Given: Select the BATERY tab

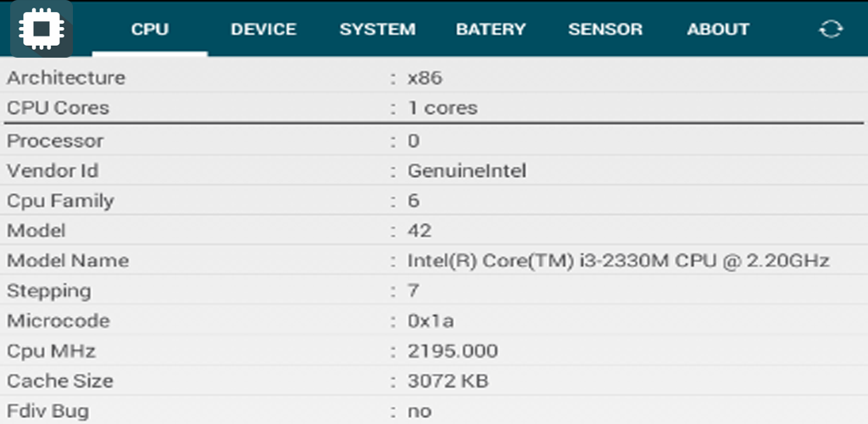Looking at the screenshot, I should (x=490, y=29).
